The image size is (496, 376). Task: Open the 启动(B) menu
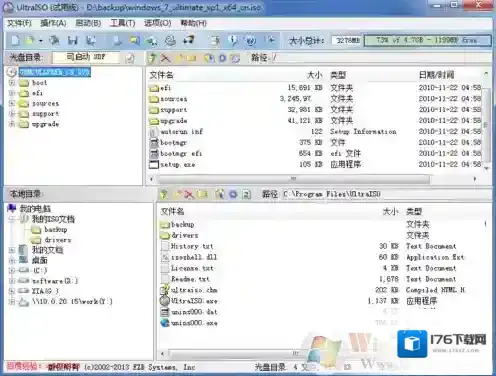pos(88,23)
